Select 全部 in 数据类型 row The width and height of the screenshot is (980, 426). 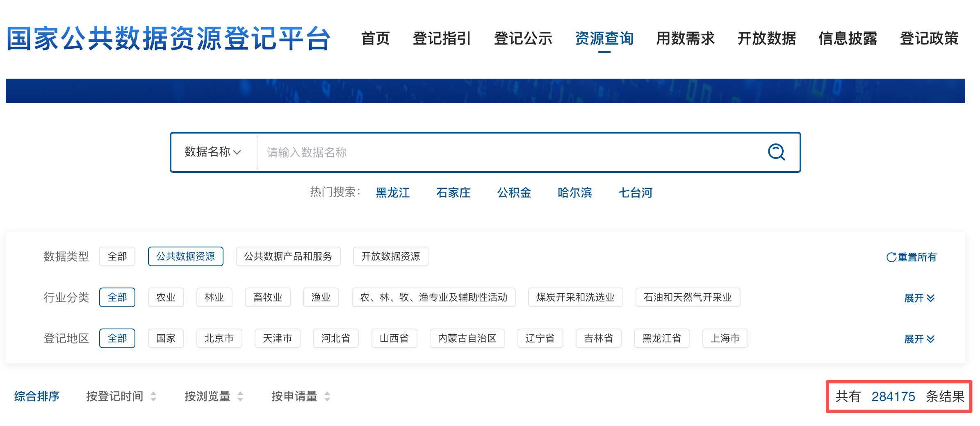[x=117, y=256]
